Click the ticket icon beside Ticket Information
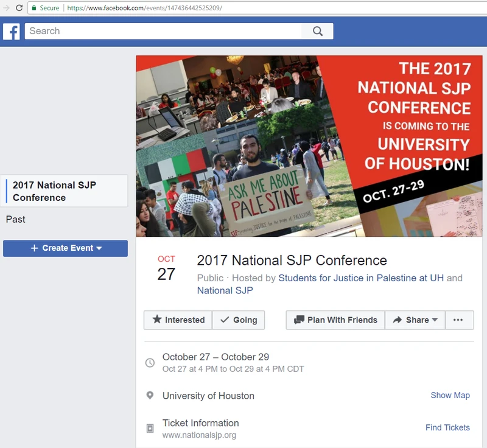 (150, 429)
